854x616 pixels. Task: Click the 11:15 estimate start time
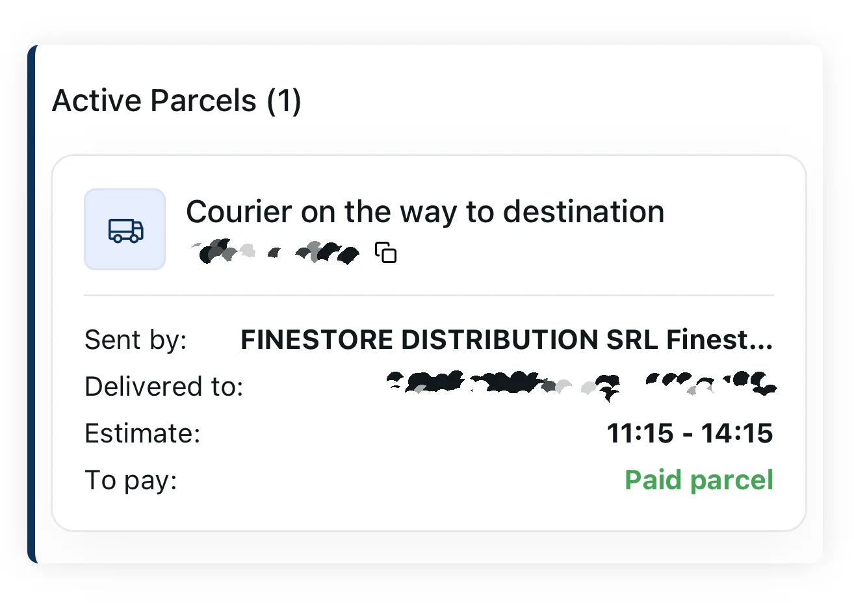[640, 433]
